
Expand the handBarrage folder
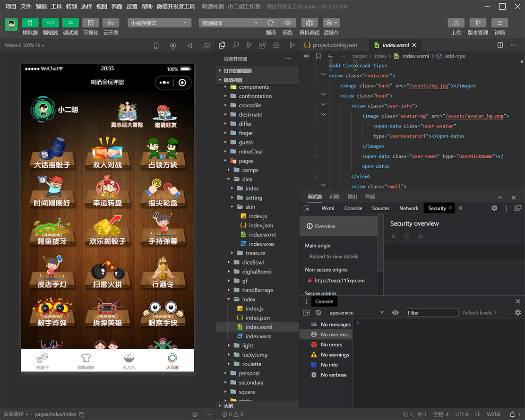pos(258,290)
